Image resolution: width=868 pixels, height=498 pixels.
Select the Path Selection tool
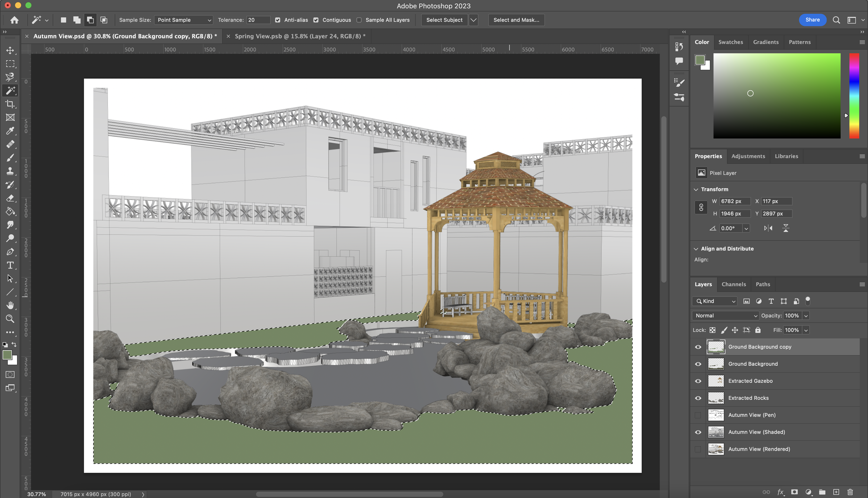(10, 278)
